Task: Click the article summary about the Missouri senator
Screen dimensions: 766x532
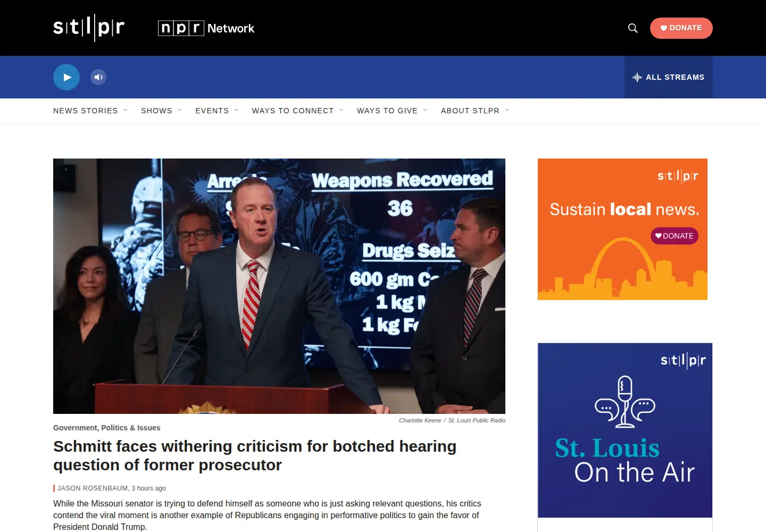Action: 267,515
